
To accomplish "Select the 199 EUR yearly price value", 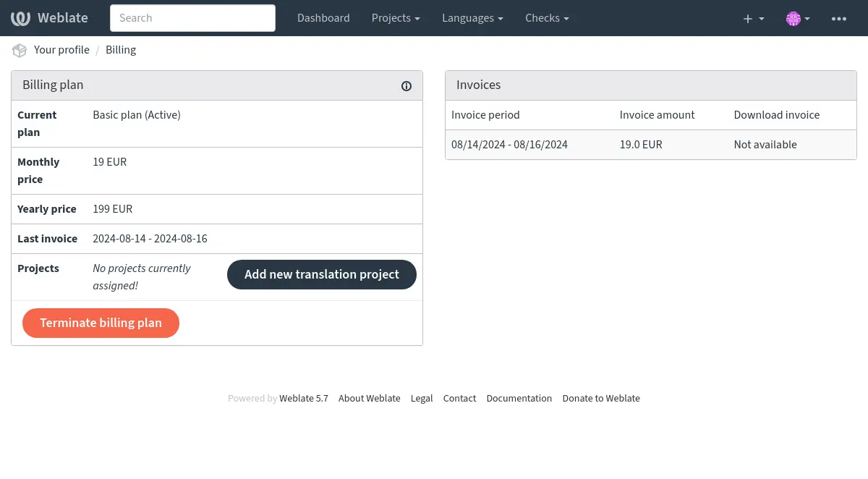I will 113,209.
